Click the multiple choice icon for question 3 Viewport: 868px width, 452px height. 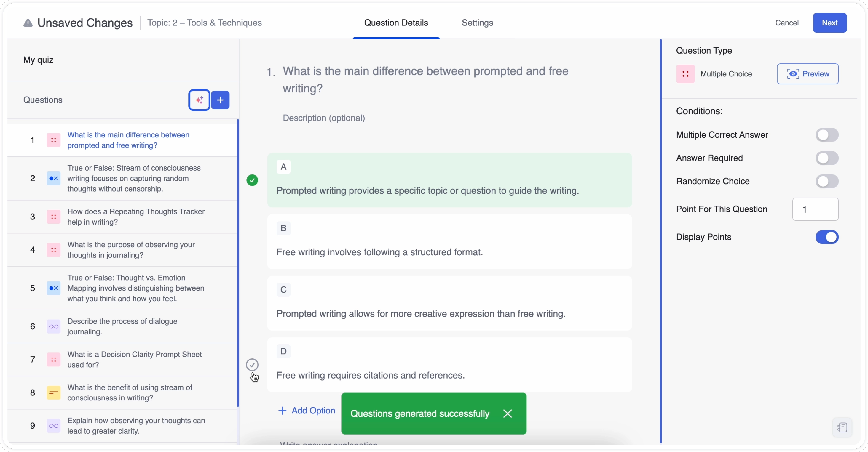pyautogui.click(x=54, y=217)
